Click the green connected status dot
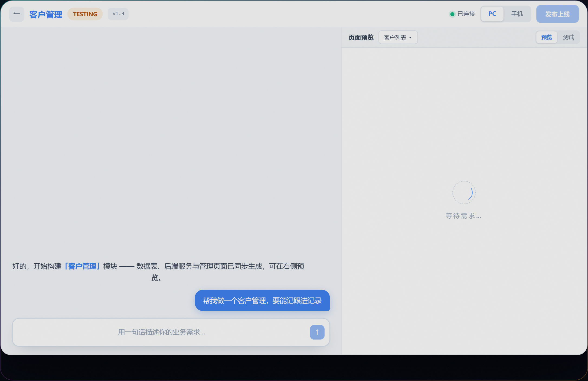 (452, 14)
